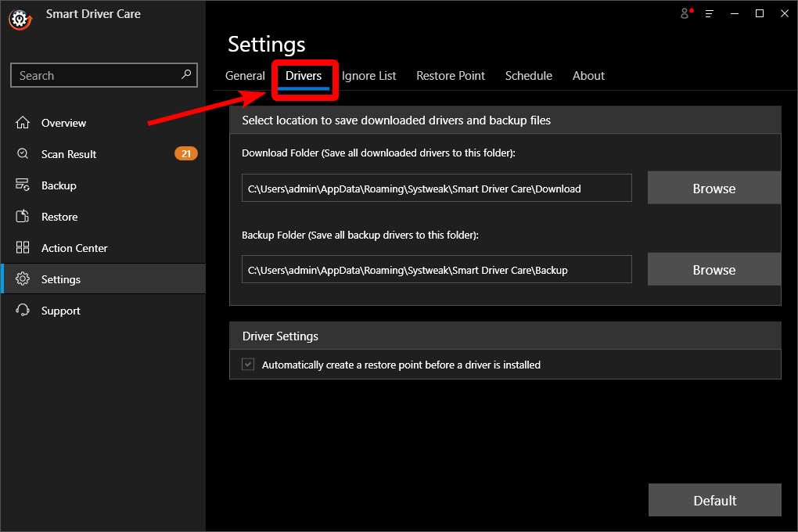
Task: Open the Restore Point tab
Action: [x=451, y=76]
